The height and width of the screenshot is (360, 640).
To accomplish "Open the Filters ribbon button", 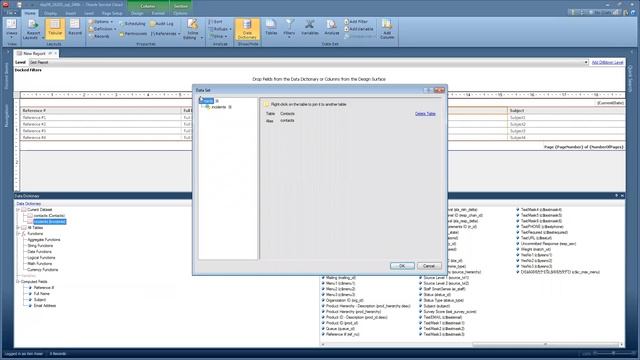I will [289, 29].
